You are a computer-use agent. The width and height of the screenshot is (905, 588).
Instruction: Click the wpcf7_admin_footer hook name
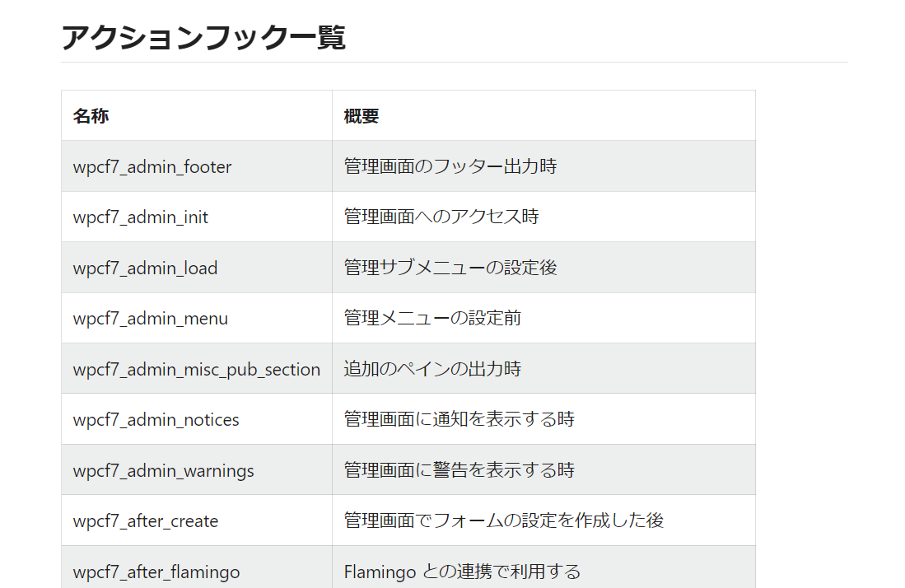pos(152,166)
